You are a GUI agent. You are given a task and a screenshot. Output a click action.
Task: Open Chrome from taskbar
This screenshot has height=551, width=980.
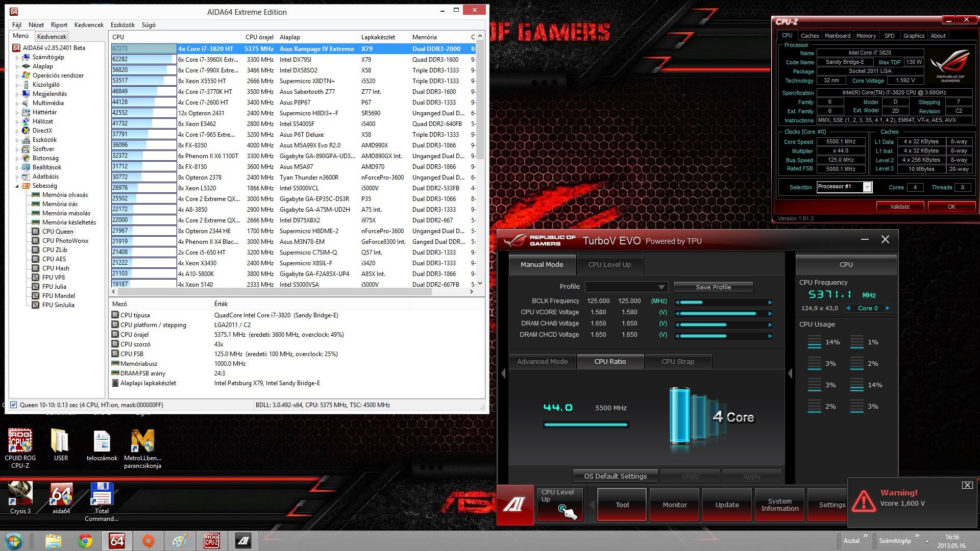85,541
